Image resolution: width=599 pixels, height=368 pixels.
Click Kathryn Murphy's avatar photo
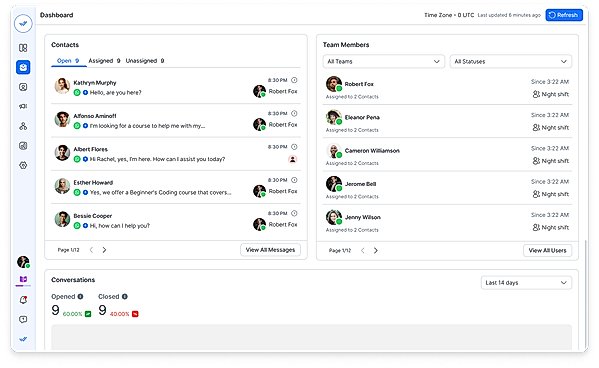[x=62, y=86]
